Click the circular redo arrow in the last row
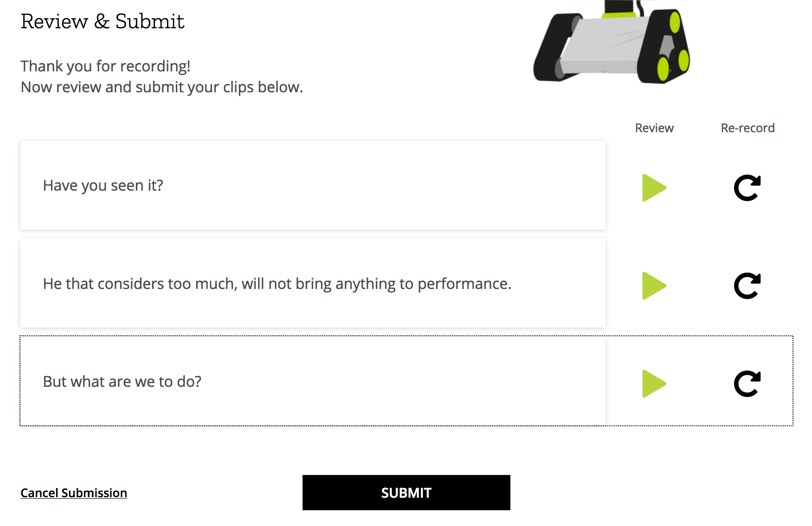Screen dimensions: 812x526 (x=747, y=383)
